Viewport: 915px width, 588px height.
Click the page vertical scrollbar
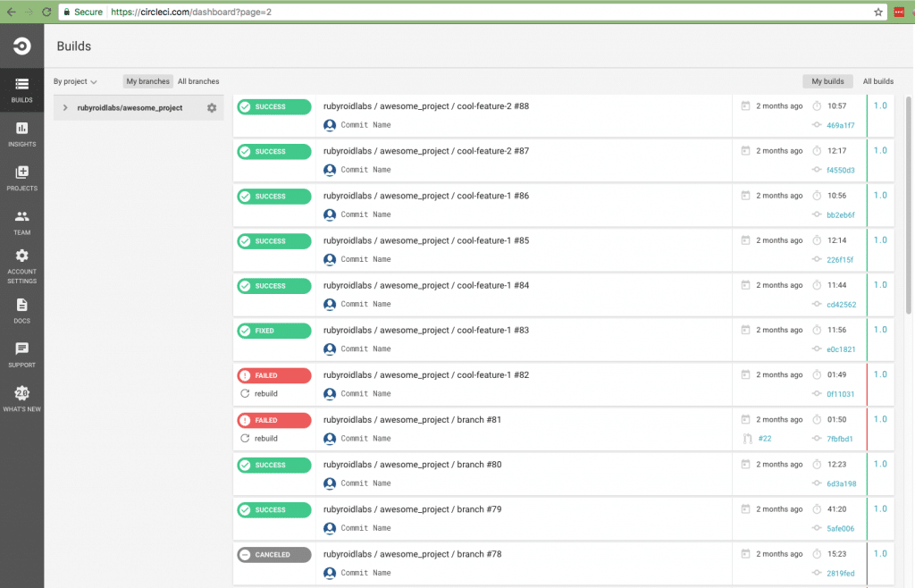909,206
